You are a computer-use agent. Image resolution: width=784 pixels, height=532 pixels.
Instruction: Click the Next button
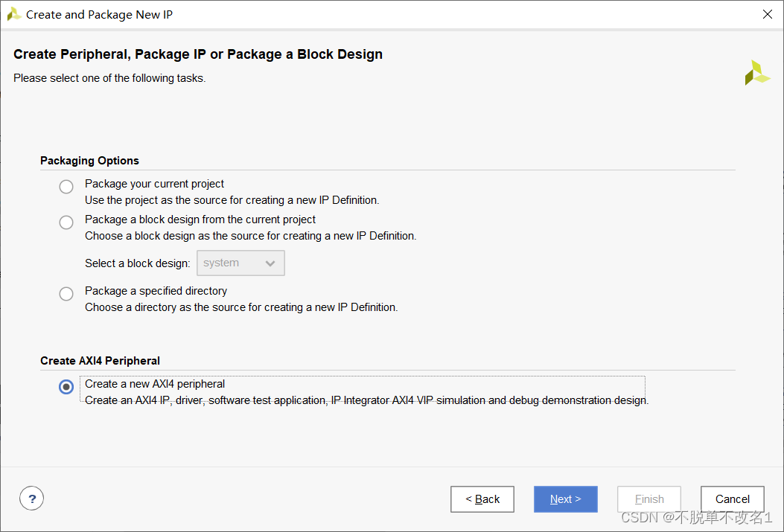[565, 499]
